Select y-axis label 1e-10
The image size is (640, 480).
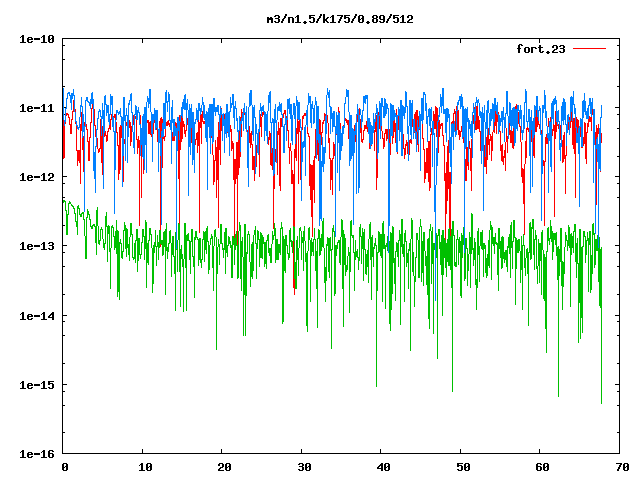(37, 39)
